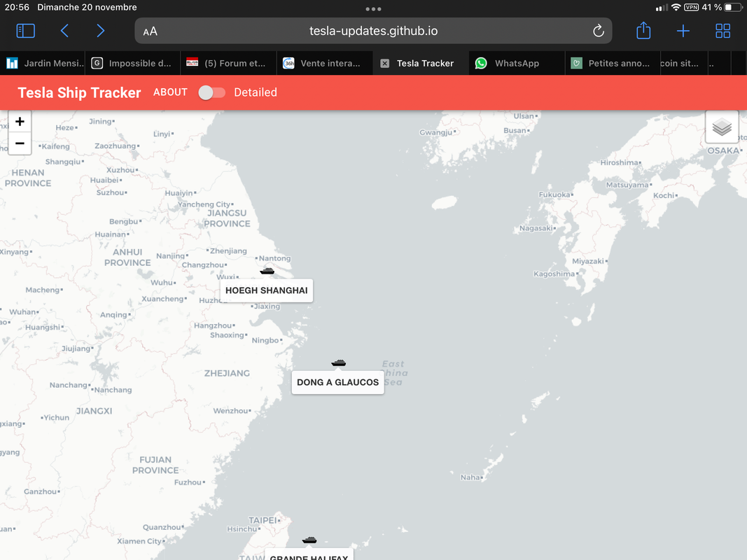Click the Fukuoka map label
Image resolution: width=747 pixels, height=560 pixels.
(554, 195)
